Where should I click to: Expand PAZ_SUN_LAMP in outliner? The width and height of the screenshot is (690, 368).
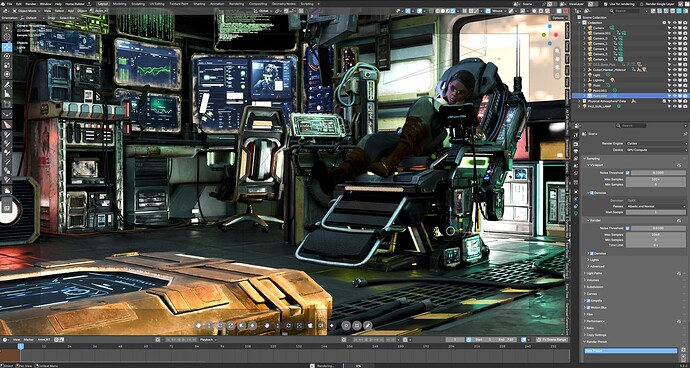pyautogui.click(x=580, y=107)
